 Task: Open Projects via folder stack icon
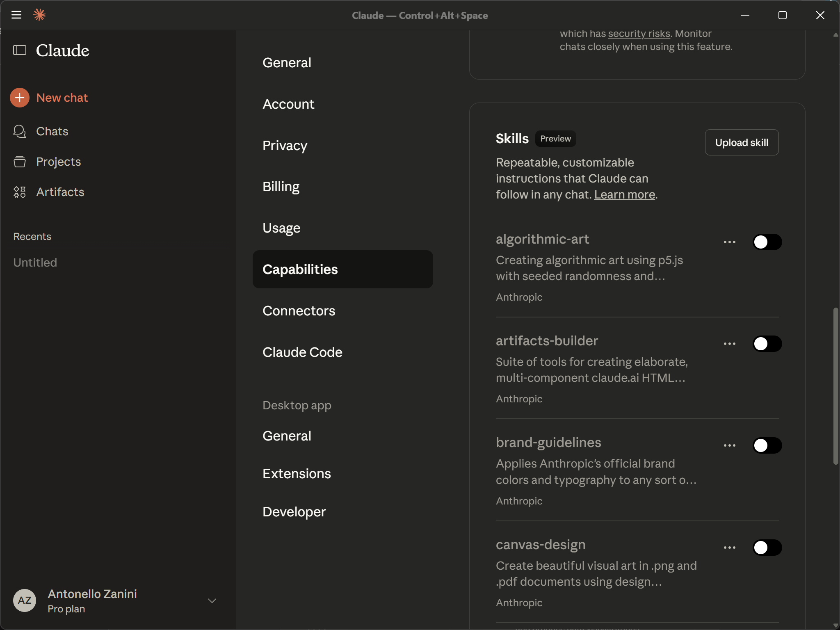click(x=20, y=162)
